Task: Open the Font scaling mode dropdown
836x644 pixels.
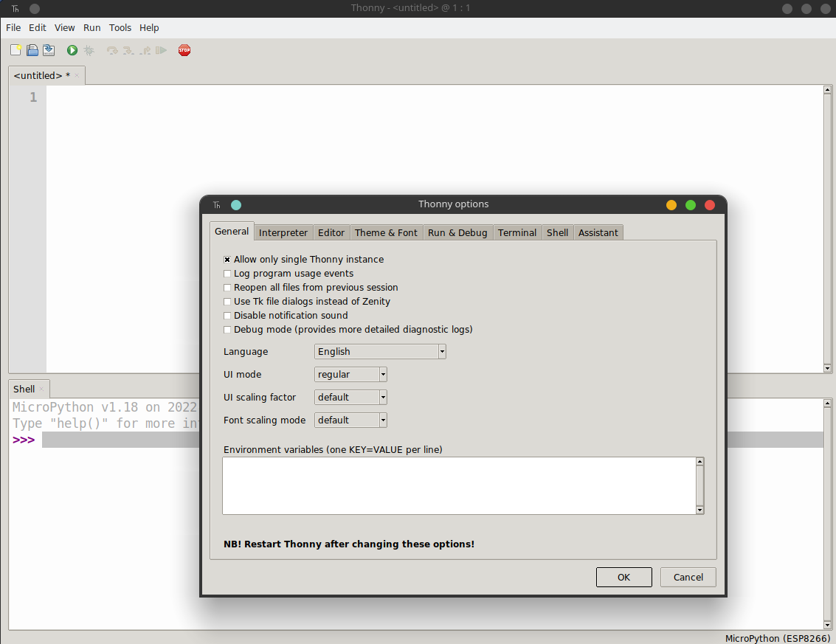Action: coord(350,420)
